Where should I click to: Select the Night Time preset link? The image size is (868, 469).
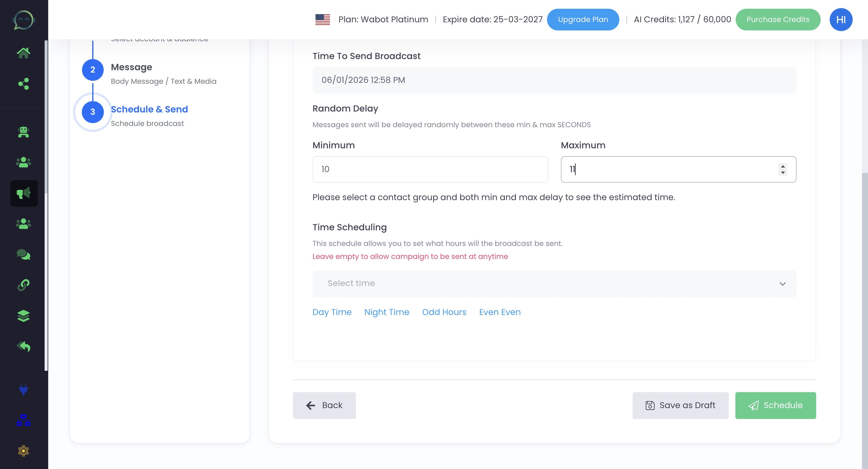click(386, 312)
